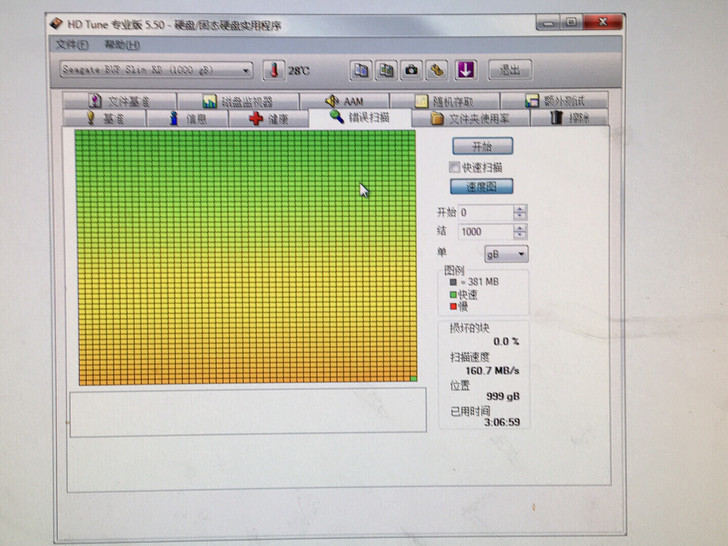Click the 开始 start position field showing 0

(x=486, y=213)
